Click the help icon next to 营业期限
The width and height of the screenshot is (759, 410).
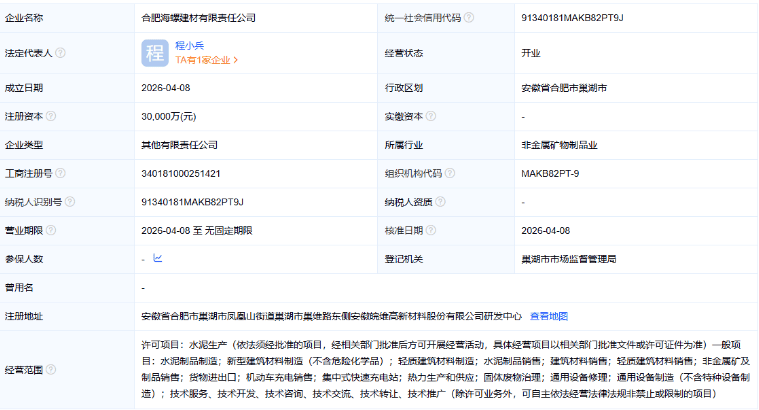click(53, 230)
